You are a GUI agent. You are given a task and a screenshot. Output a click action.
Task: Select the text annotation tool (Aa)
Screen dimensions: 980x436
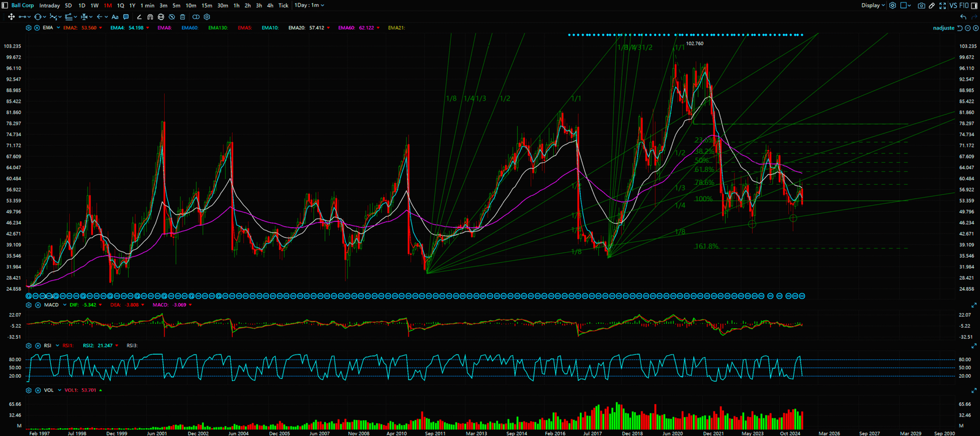click(115, 17)
